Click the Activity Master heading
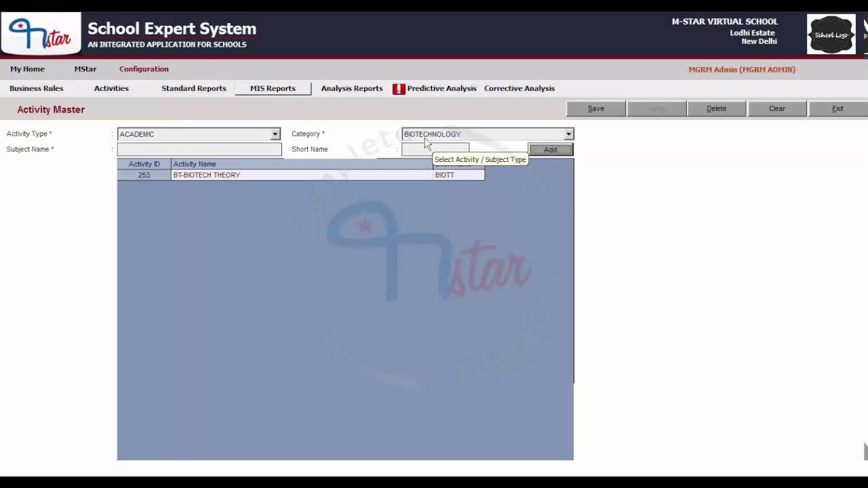The width and height of the screenshot is (868, 488). click(51, 109)
